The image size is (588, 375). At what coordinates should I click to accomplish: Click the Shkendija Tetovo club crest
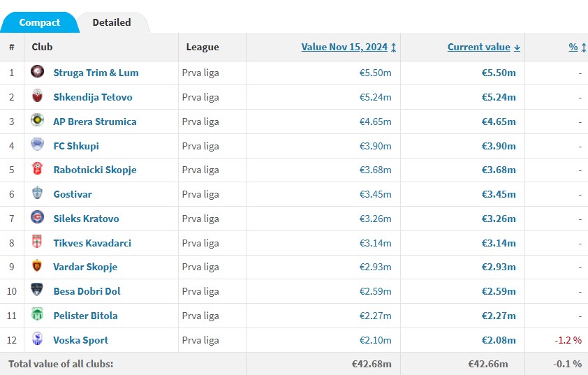[37, 96]
